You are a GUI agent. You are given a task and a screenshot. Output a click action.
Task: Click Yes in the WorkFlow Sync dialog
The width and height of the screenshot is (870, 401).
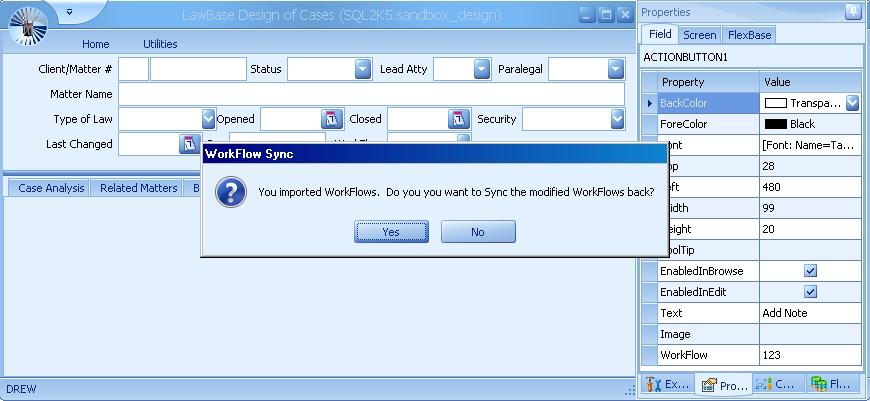[x=391, y=232]
